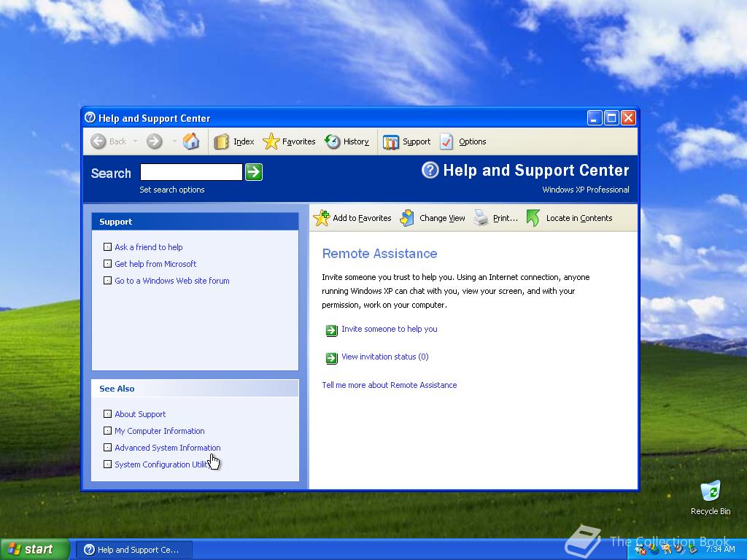
Task: Click the Options toolbar label
Action: [472, 141]
